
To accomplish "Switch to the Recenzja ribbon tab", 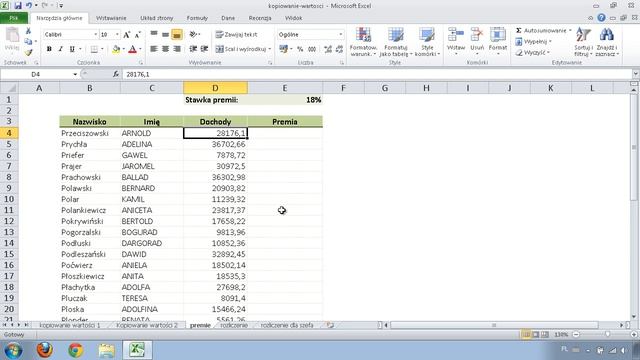I will pyautogui.click(x=260, y=18).
